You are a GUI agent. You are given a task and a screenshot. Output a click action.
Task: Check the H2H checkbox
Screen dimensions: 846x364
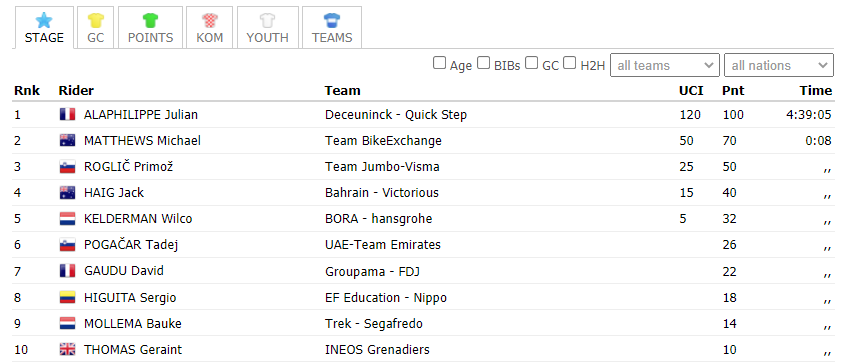(570, 63)
